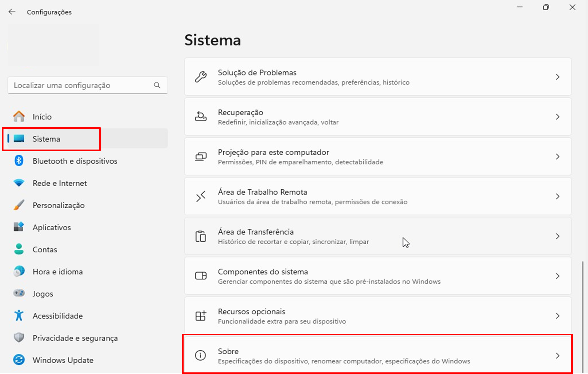
Task: Open Privacidade e segurança settings
Action: pos(88,338)
